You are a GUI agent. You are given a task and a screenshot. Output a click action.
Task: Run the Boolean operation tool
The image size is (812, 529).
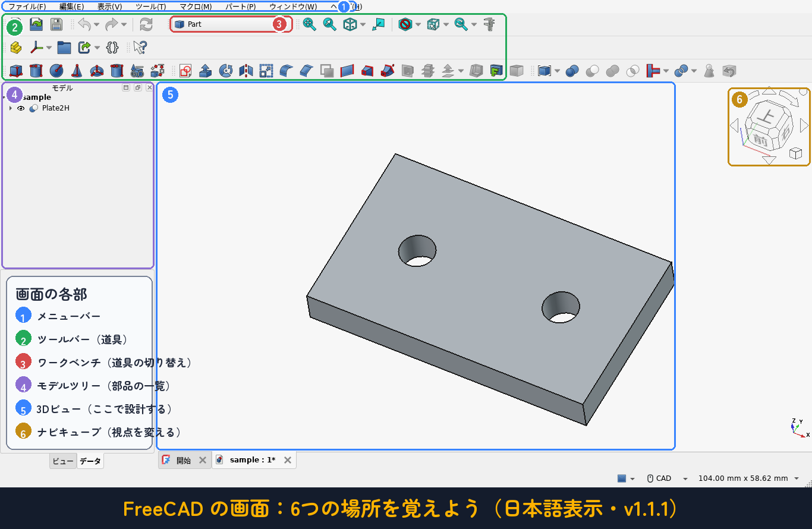572,71
